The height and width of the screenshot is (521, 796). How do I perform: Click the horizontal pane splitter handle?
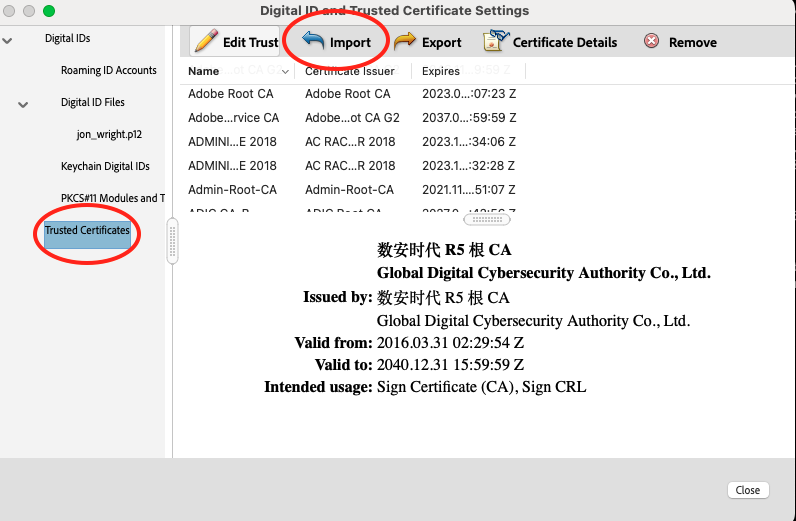487,219
